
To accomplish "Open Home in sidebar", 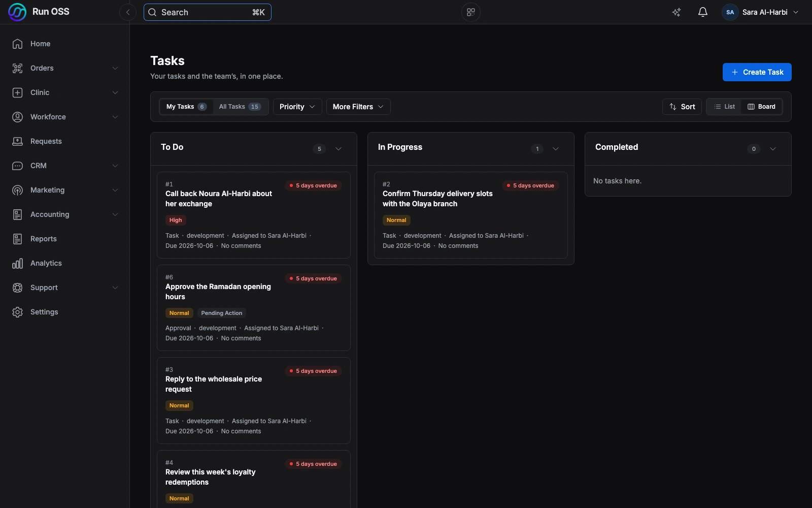I will (65, 44).
